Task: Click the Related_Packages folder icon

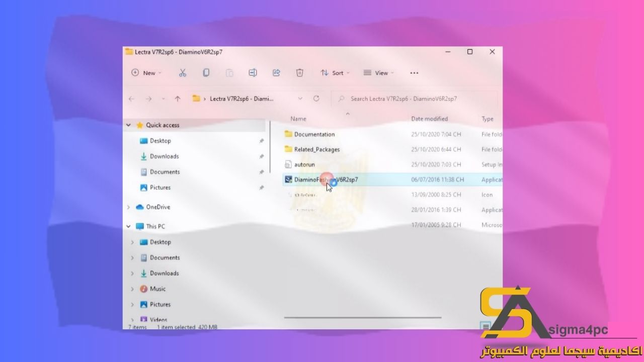Action: (x=288, y=149)
